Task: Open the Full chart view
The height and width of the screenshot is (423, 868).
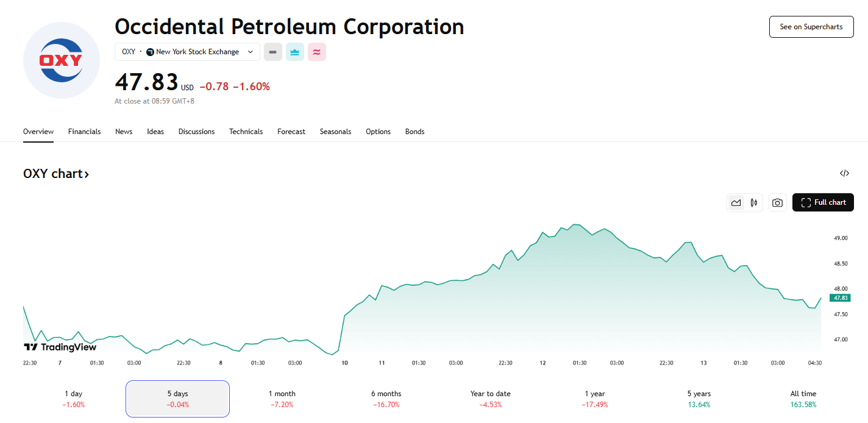Action: (x=823, y=202)
